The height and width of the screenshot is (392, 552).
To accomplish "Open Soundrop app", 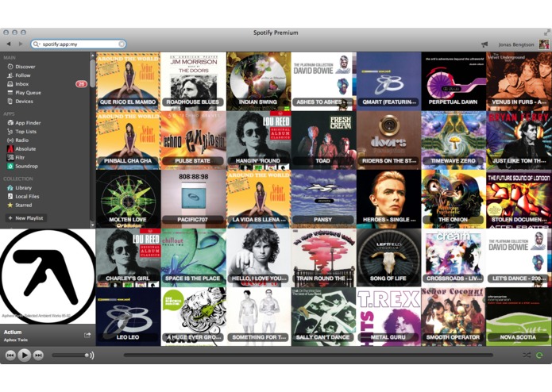I will click(x=26, y=167).
